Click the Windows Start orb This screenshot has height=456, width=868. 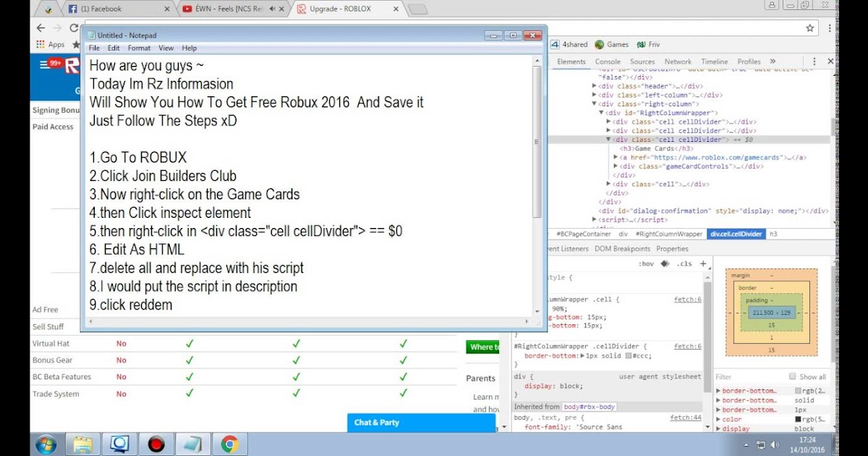point(46,444)
